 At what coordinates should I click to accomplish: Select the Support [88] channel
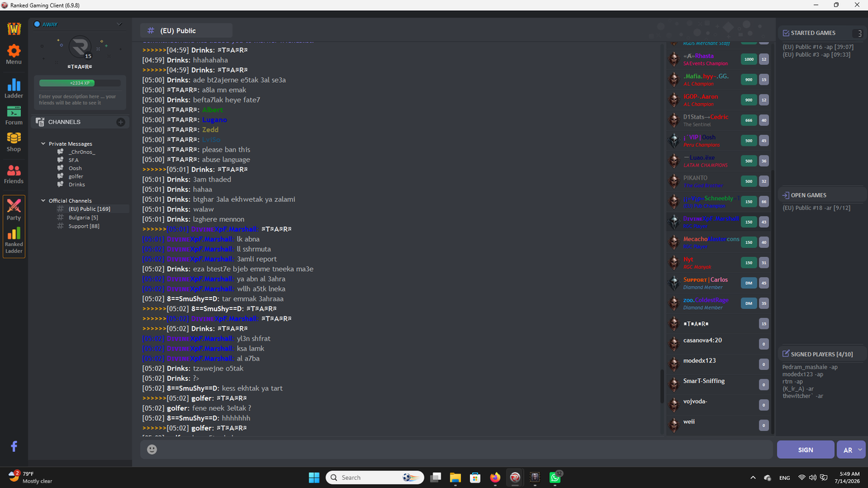point(83,226)
